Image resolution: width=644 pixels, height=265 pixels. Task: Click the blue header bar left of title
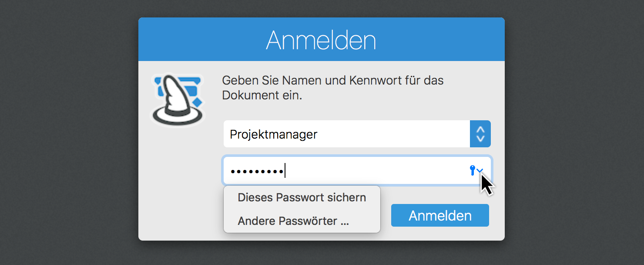196,40
